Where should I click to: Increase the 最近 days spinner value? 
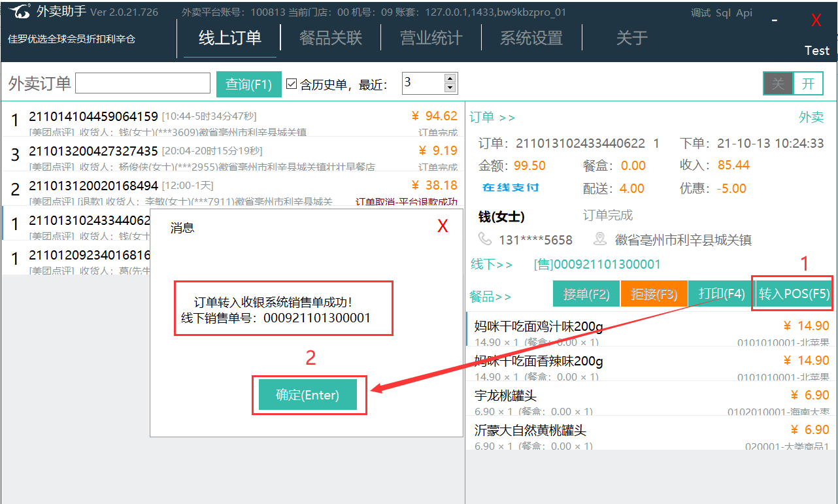450,78
